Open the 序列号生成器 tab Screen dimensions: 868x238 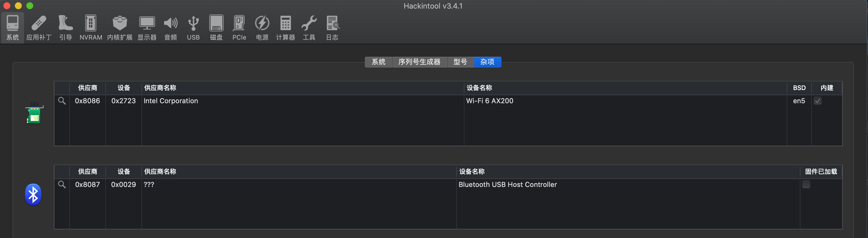click(419, 62)
